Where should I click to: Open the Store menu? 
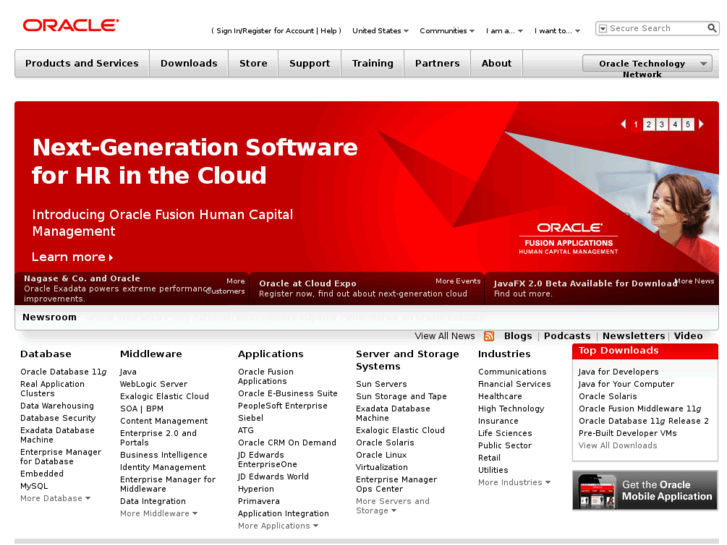pos(253,63)
